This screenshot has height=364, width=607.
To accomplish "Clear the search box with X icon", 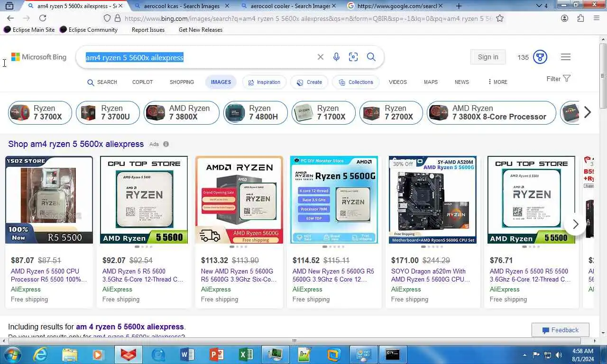I will point(321,57).
